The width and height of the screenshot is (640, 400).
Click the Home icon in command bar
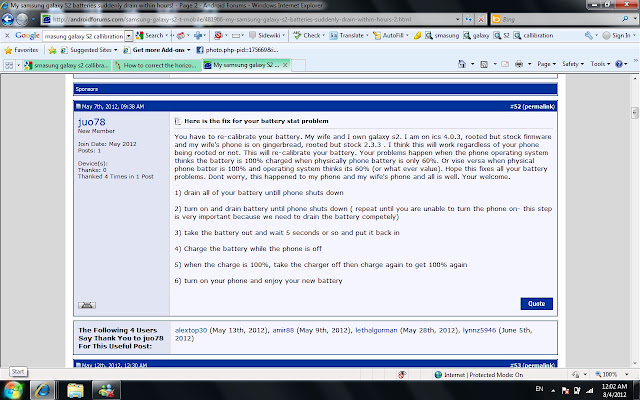(462, 64)
